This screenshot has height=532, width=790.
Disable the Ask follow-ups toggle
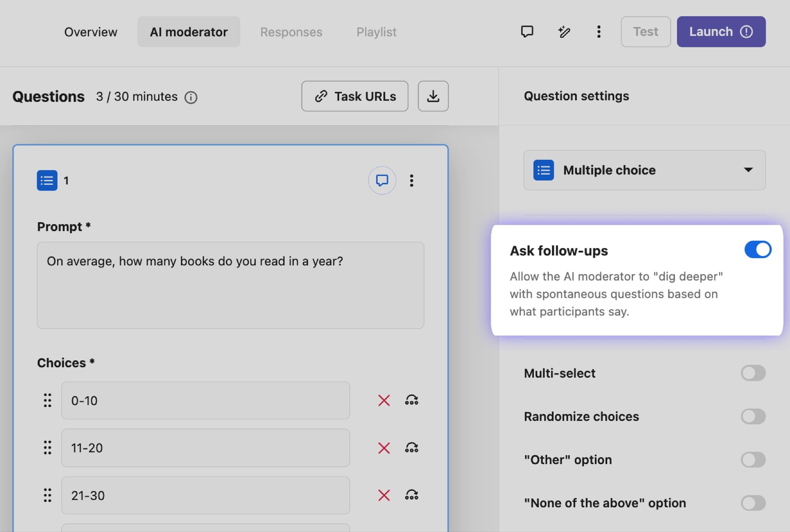[758, 250]
